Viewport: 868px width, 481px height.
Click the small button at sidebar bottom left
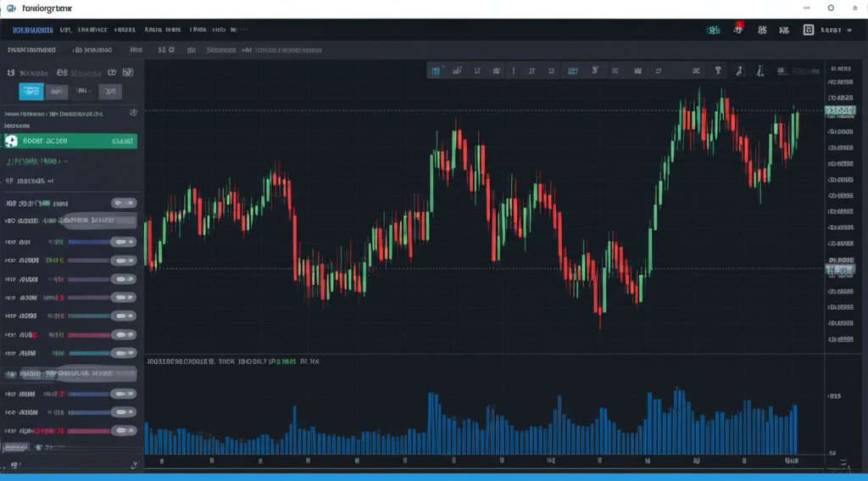click(x=14, y=446)
